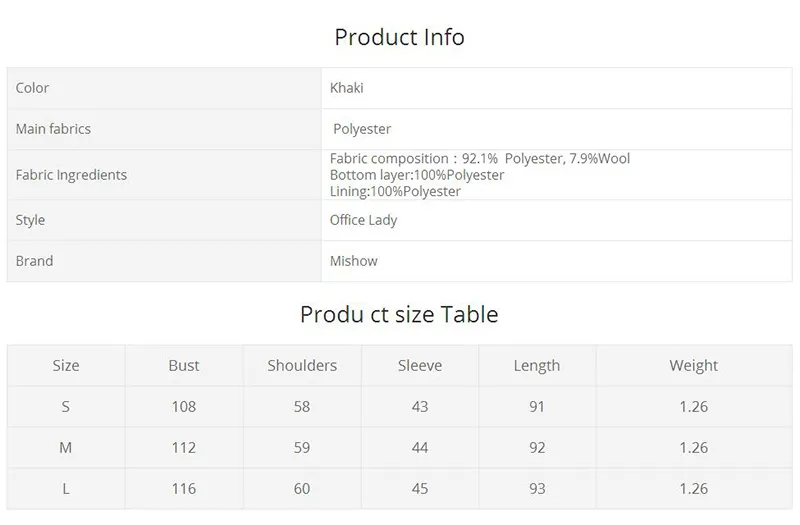
Task: Select the size S row label
Action: pos(66,407)
